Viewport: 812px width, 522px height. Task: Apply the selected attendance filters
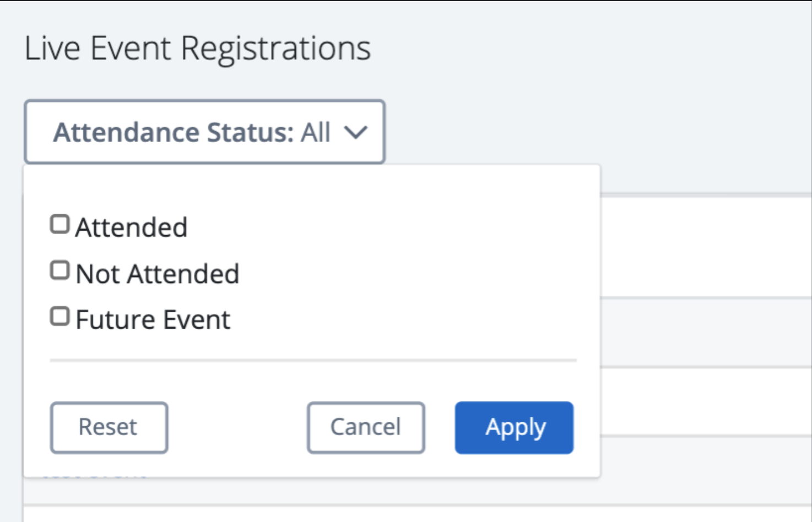click(514, 428)
